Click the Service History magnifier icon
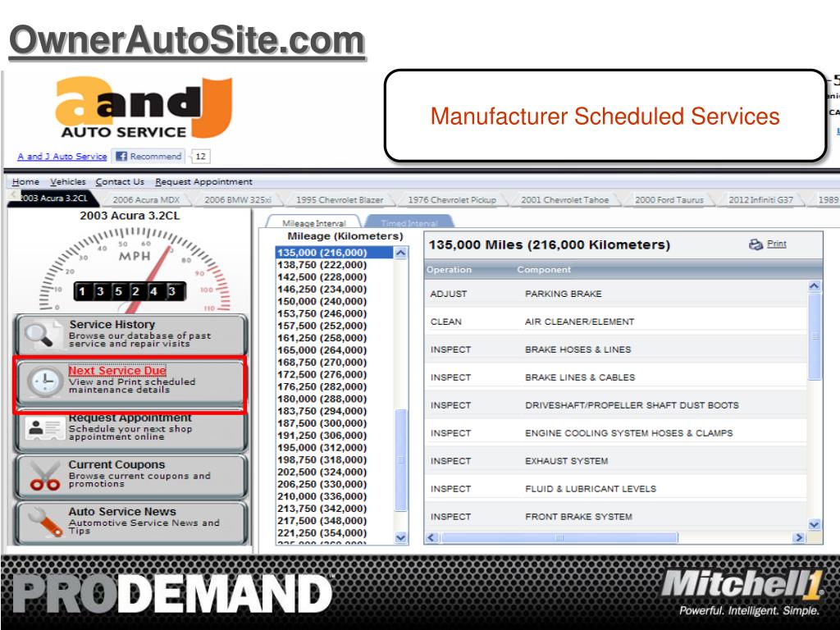 39,335
